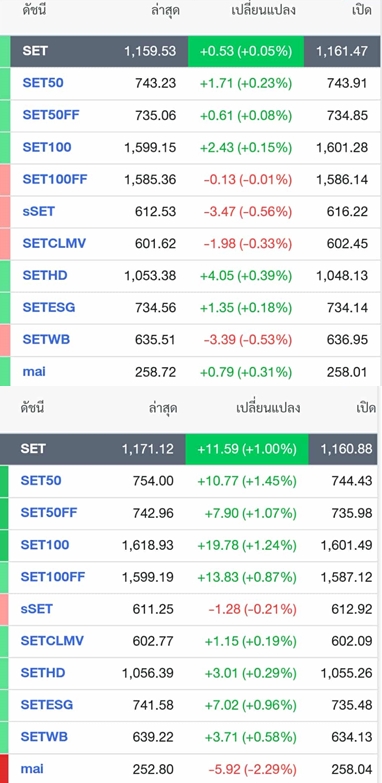Select SET100 link with last value 1,618.93
The image size is (382, 783).
[45, 545]
